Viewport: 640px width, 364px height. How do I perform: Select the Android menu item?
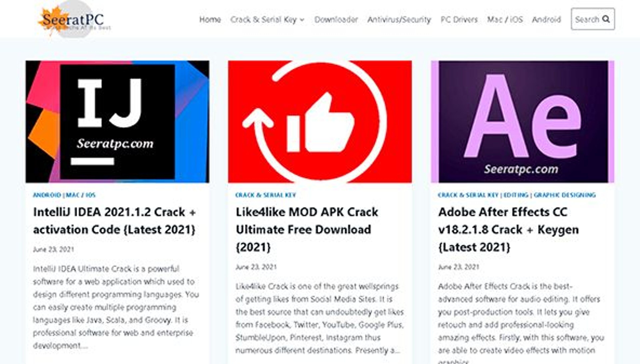(x=546, y=19)
